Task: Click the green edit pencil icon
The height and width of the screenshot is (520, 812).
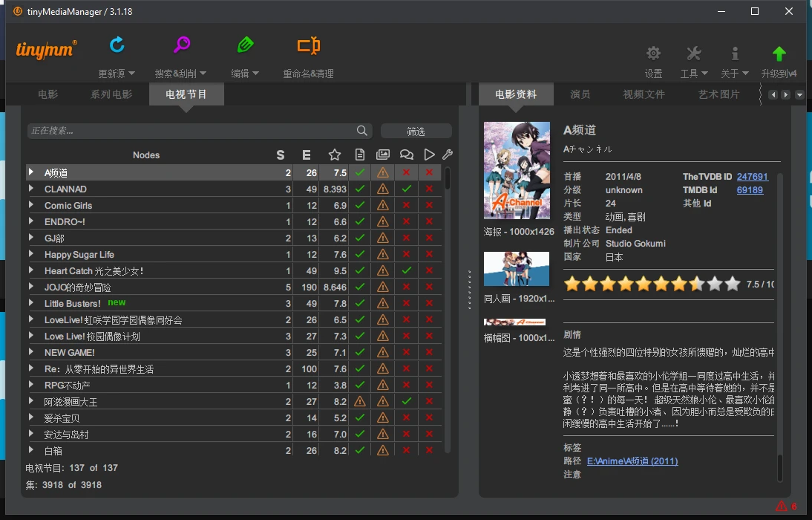Action: tap(245, 45)
